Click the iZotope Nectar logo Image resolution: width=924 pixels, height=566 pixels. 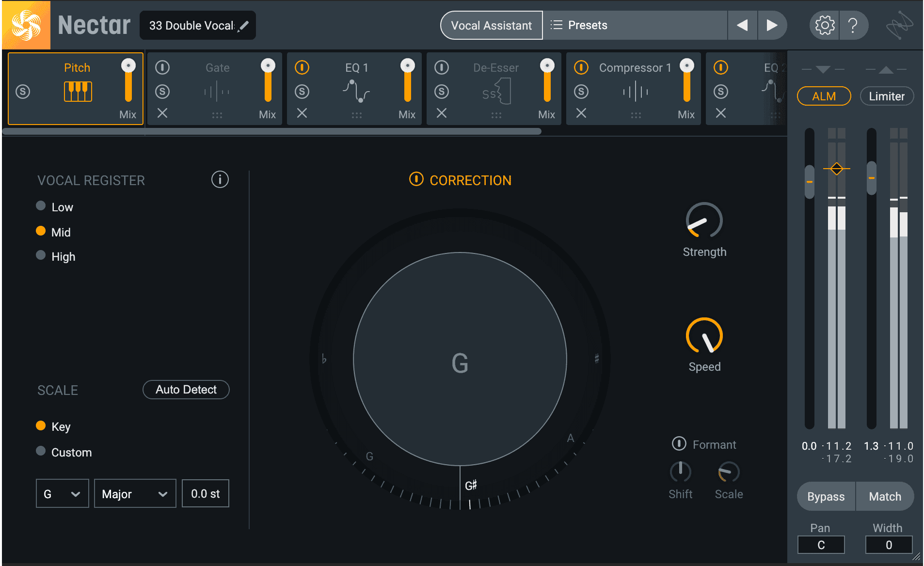tap(26, 25)
